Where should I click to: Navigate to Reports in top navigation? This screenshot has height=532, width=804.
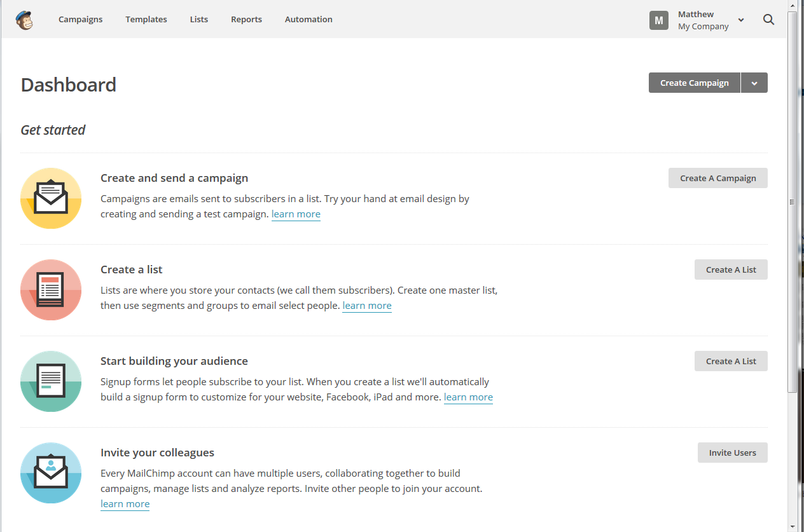click(246, 20)
